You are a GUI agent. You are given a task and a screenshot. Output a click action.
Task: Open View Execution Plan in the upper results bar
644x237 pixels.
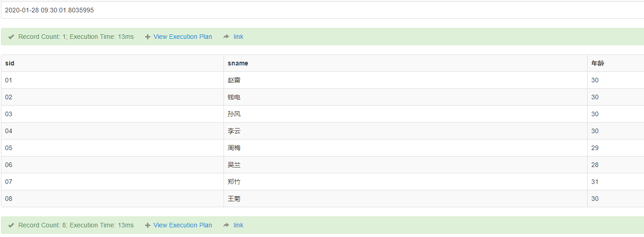183,37
